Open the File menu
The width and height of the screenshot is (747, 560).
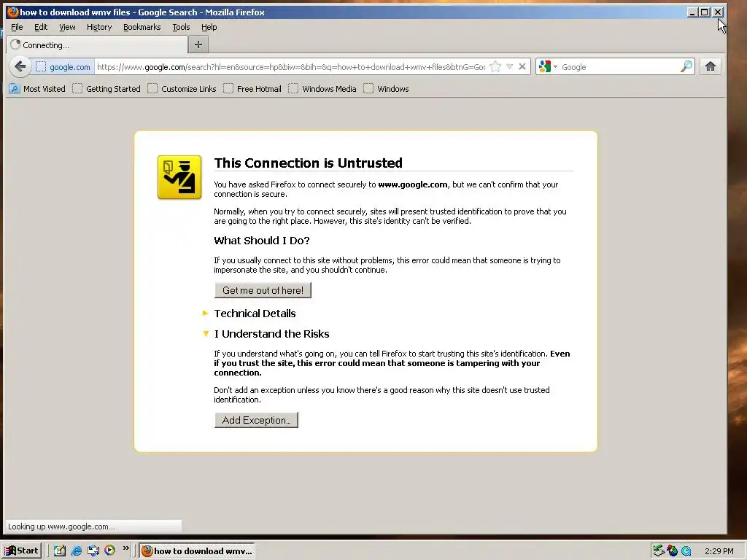[x=17, y=27]
